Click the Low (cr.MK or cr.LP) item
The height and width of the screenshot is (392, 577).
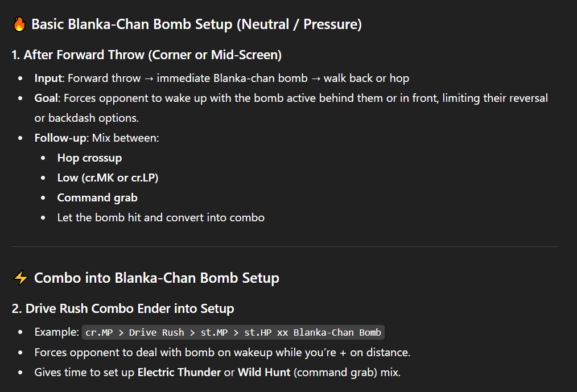108,178
